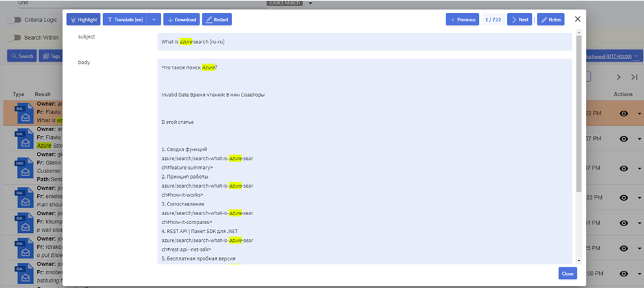The height and width of the screenshot is (288, 644).
Task: Click eye icon for mrobe result row
Action: (x=623, y=274)
